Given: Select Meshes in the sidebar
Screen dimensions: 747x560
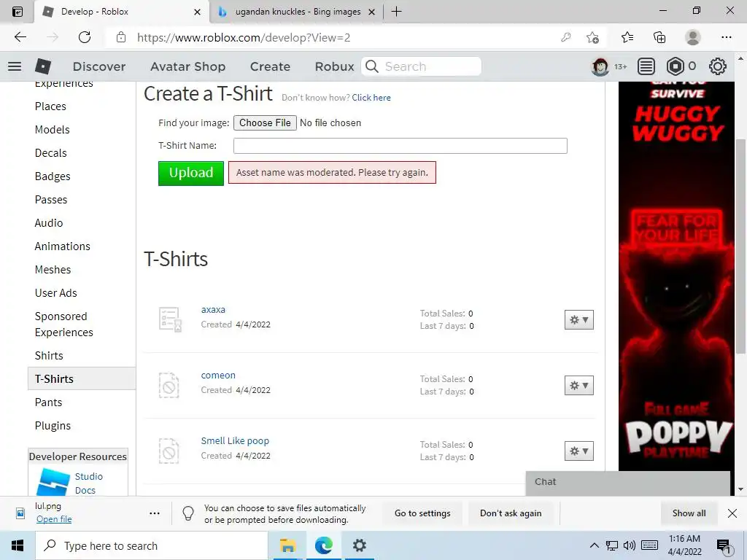Looking at the screenshot, I should click(53, 270).
